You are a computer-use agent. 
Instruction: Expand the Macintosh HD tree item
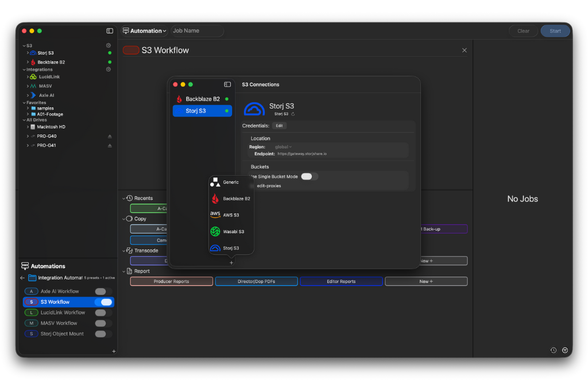[27, 126]
